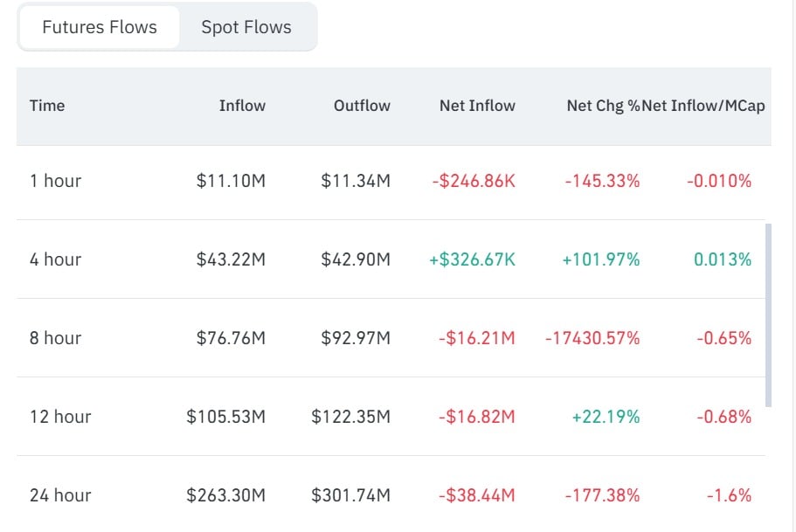Viewport: 796px width, 532px height.
Task: Select the 4 hour row label
Action: click(55, 259)
